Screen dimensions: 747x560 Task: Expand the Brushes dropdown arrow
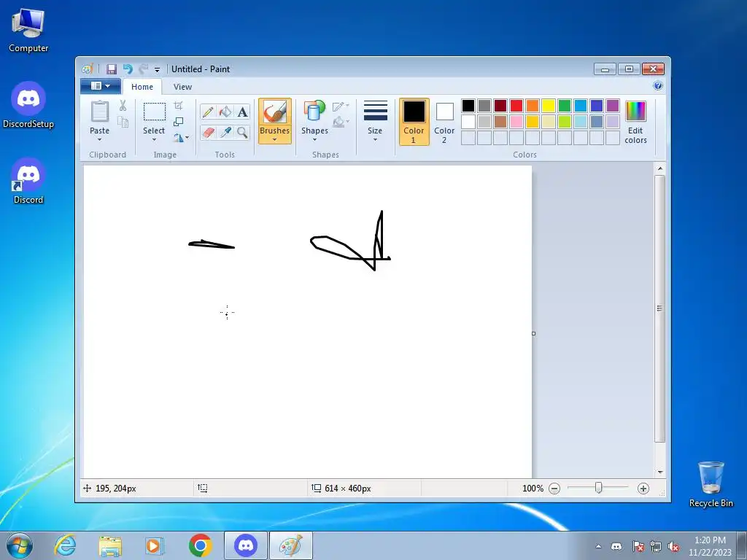[x=275, y=139]
